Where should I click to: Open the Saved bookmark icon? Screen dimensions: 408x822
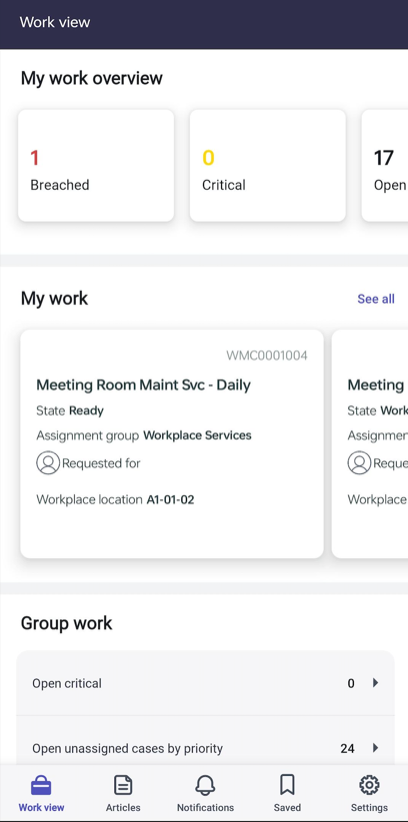(287, 785)
